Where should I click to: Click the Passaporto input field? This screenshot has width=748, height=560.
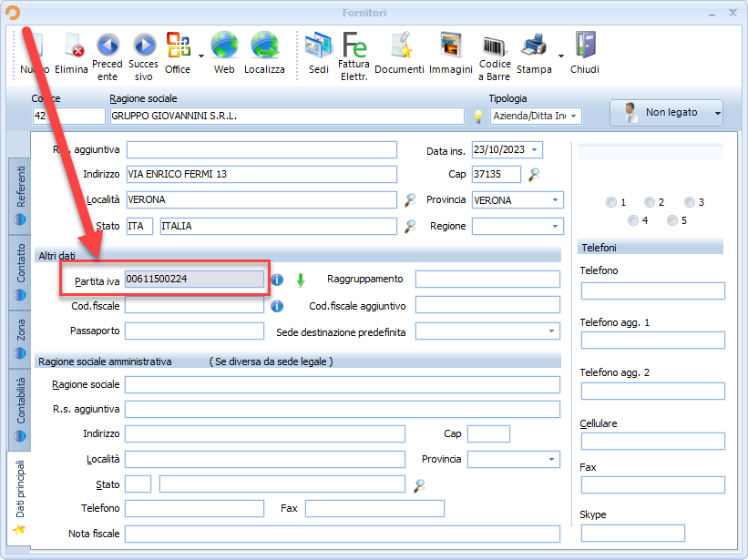(x=195, y=331)
